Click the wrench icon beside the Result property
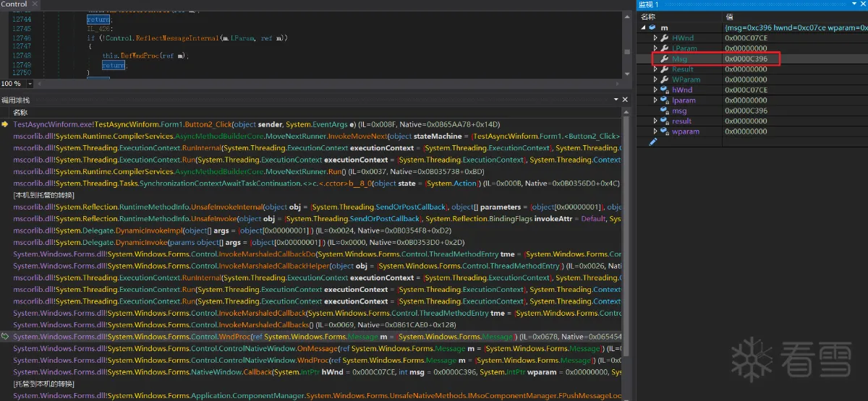This screenshot has width=868, height=401. (x=664, y=69)
